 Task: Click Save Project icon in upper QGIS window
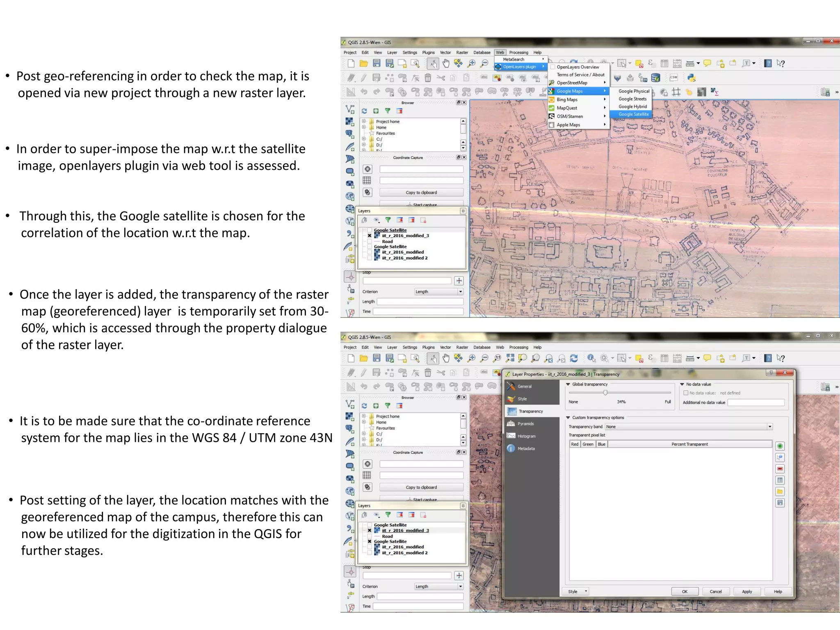[x=377, y=63]
